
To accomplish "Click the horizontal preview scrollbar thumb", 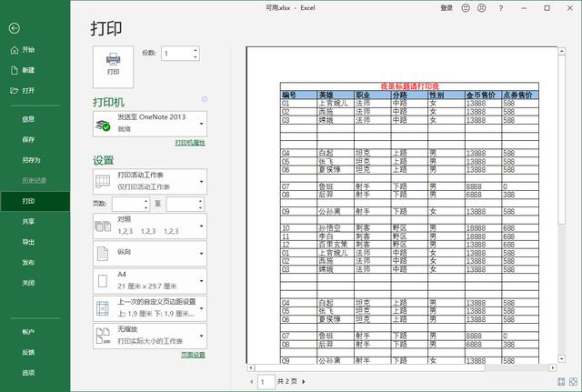I will pyautogui.click(x=370, y=367).
